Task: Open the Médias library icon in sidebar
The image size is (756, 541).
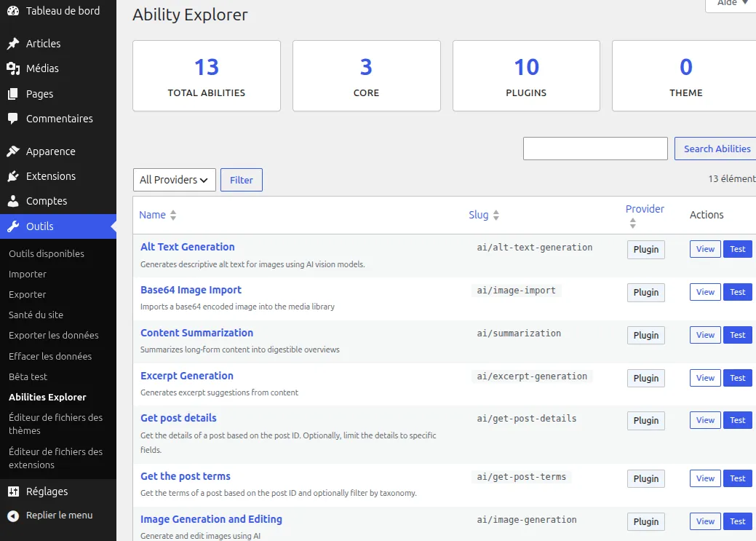Action: point(13,68)
